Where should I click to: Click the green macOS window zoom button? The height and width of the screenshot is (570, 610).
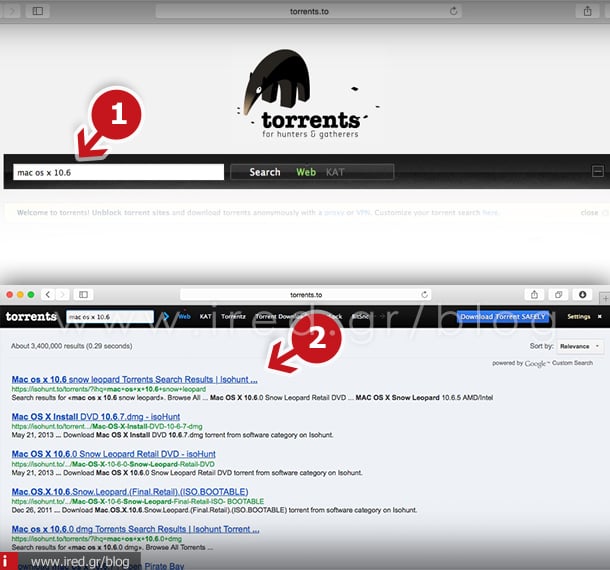point(31,295)
